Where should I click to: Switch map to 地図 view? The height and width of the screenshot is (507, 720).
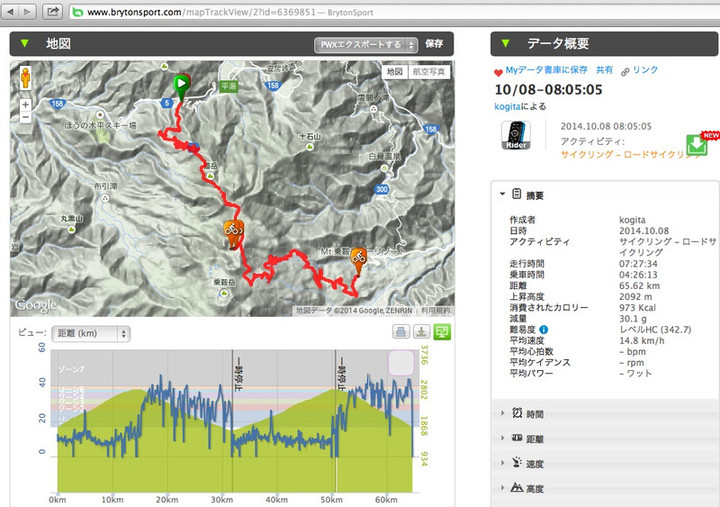point(394,72)
